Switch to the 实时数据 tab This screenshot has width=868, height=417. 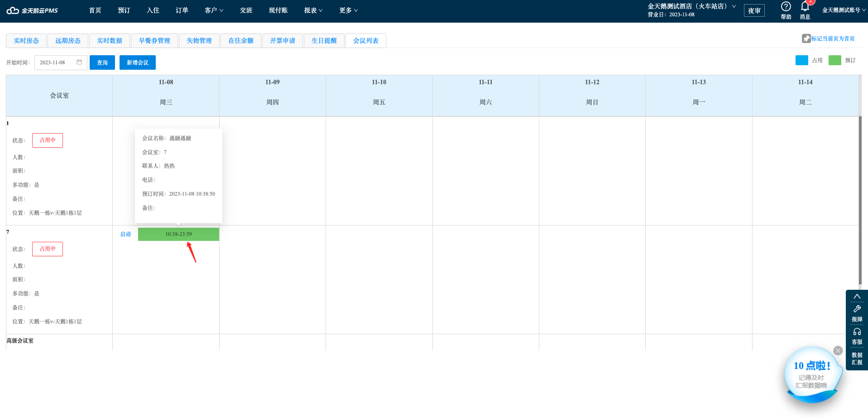point(110,41)
